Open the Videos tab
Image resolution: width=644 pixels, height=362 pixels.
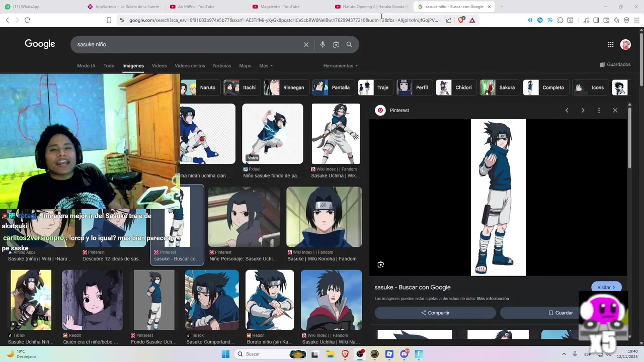coord(159,66)
